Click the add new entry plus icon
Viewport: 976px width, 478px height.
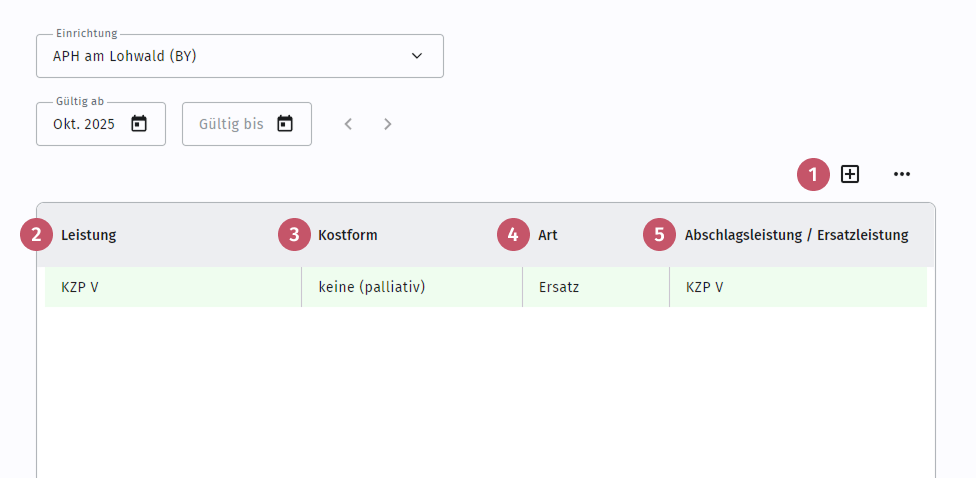click(x=850, y=174)
